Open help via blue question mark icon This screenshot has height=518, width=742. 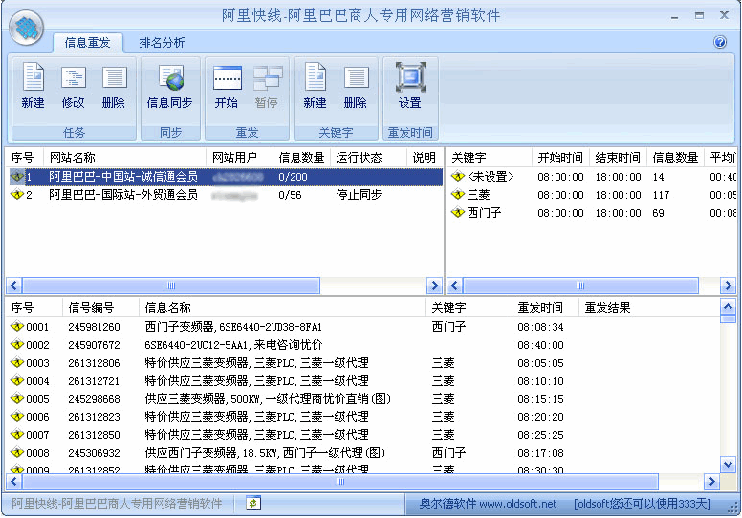pyautogui.click(x=720, y=42)
